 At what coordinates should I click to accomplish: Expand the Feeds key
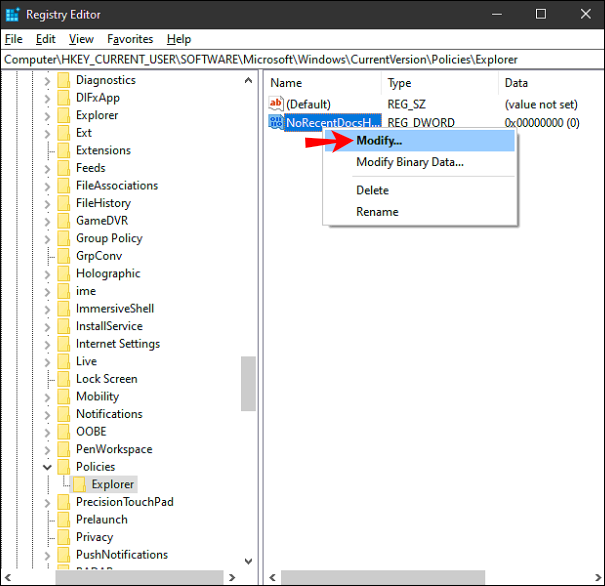pyautogui.click(x=47, y=169)
